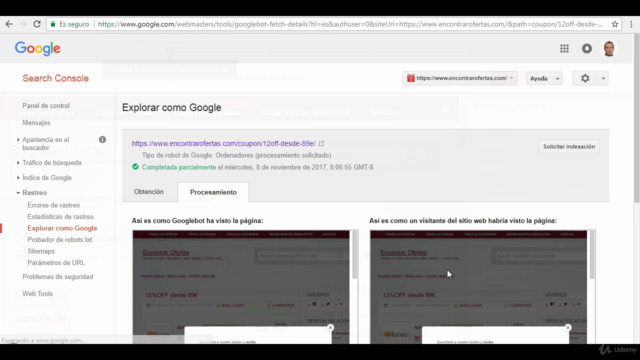
Task: Click scrollbar of Googlebot preview
Action: tap(355, 255)
